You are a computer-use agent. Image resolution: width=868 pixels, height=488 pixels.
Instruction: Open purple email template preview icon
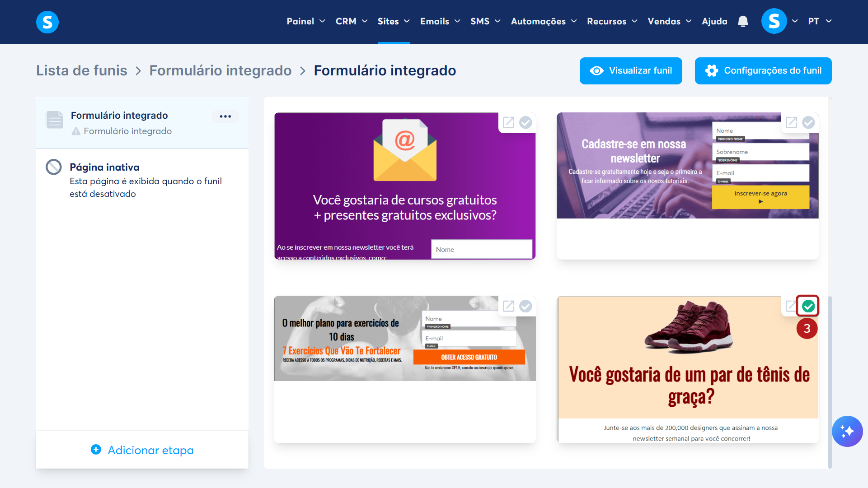pos(509,122)
